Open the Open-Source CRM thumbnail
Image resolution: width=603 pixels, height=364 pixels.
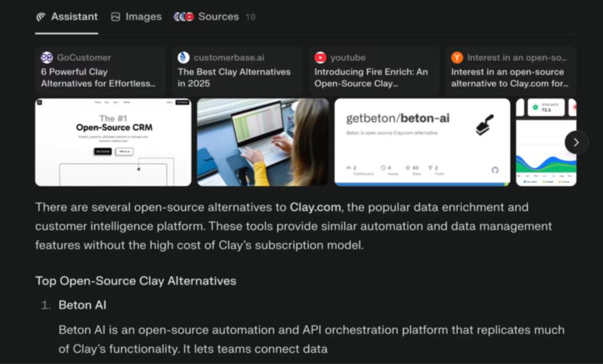(113, 142)
